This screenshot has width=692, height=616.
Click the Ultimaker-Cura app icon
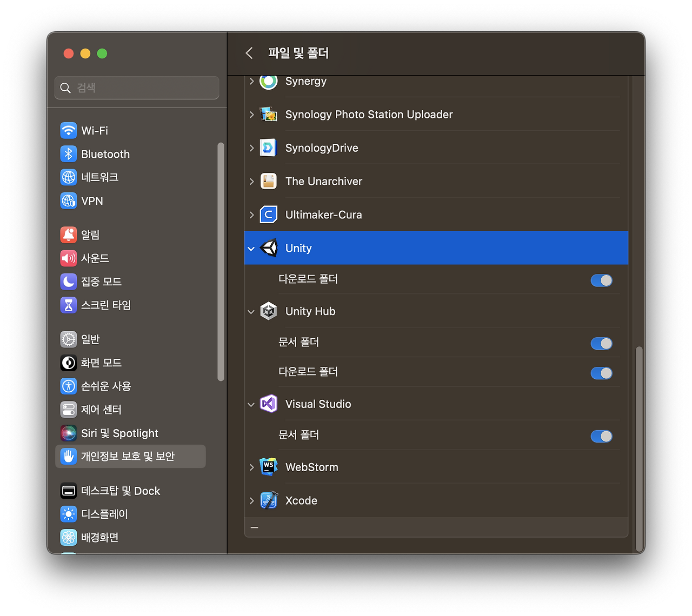[x=269, y=215]
